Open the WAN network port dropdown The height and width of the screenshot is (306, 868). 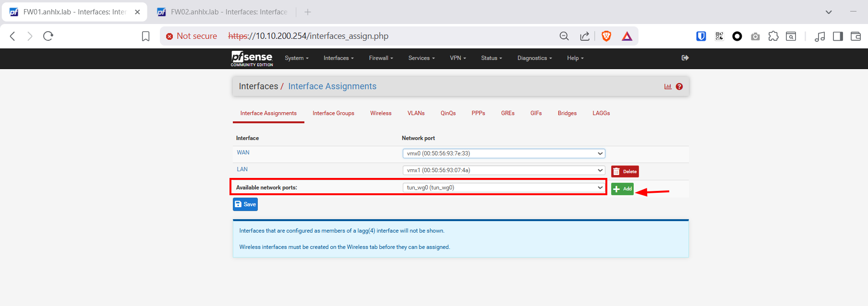pos(504,153)
